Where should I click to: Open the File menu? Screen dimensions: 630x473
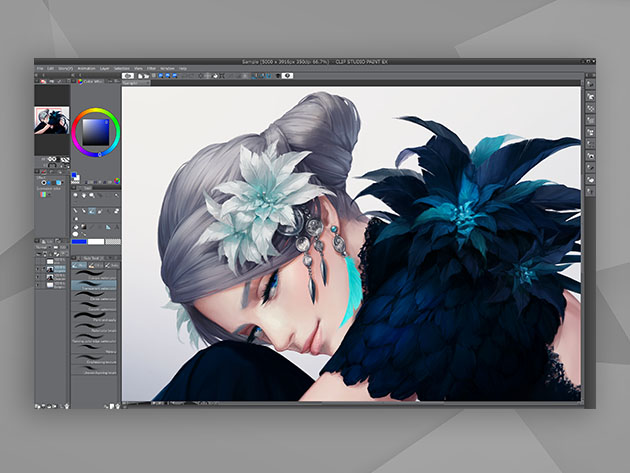pyautogui.click(x=40, y=69)
